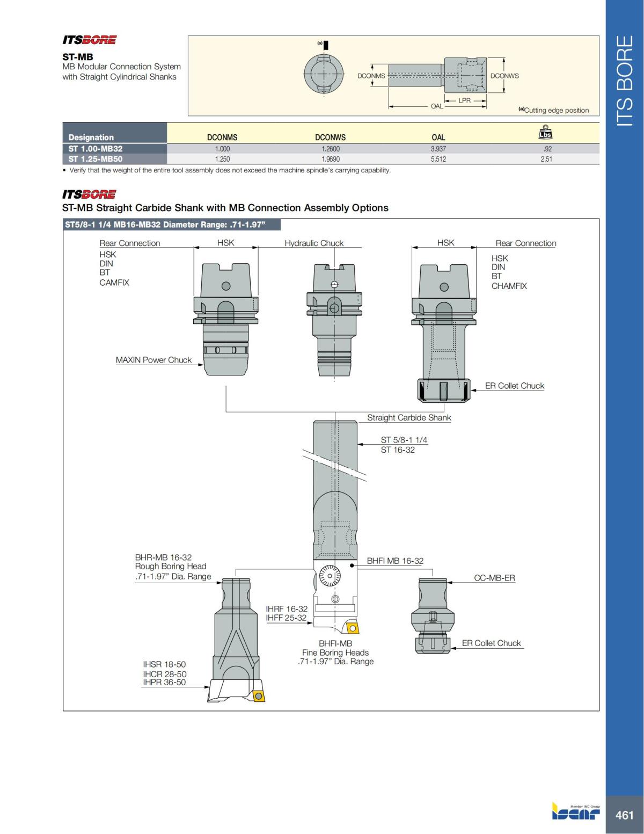The height and width of the screenshot is (834, 644).
Task: Click the ITS BORE vertical side tab
Action: (x=625, y=81)
